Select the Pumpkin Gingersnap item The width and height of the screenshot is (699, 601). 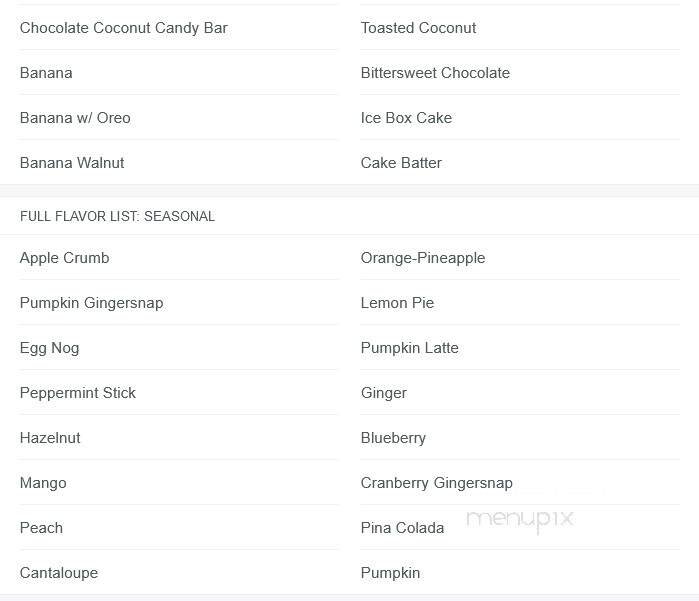[x=91, y=303]
